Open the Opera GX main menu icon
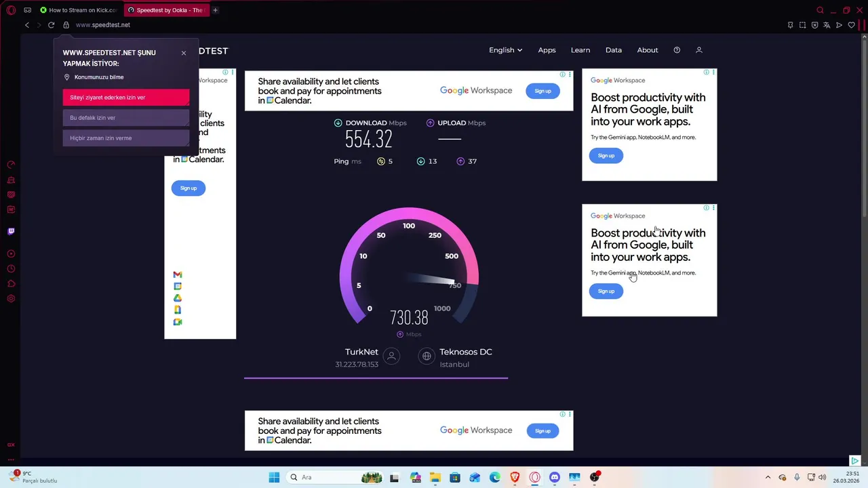Screen dimensions: 868x488 [11, 10]
